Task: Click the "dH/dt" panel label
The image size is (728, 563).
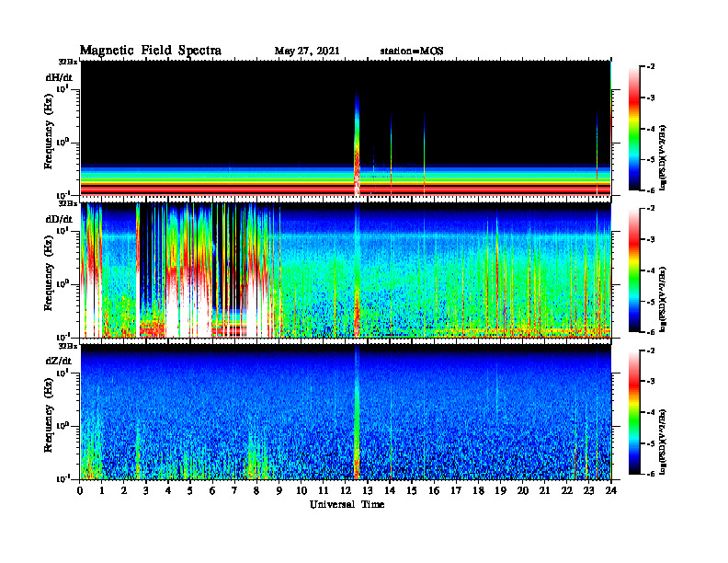Action: point(59,77)
